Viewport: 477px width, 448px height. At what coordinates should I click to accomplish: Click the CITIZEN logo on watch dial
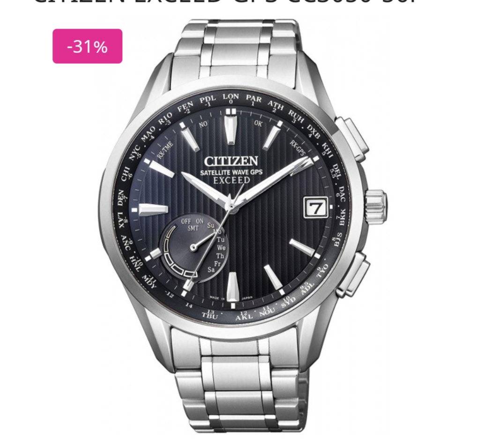tap(231, 161)
